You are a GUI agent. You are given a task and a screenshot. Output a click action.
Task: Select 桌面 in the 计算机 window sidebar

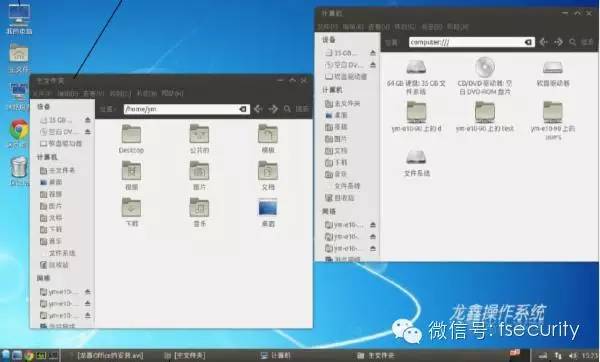click(336, 115)
